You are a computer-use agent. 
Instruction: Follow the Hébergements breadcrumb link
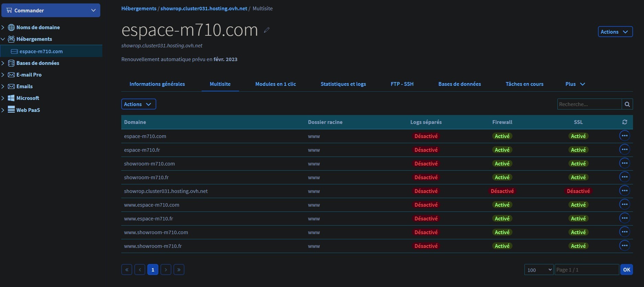(x=139, y=9)
